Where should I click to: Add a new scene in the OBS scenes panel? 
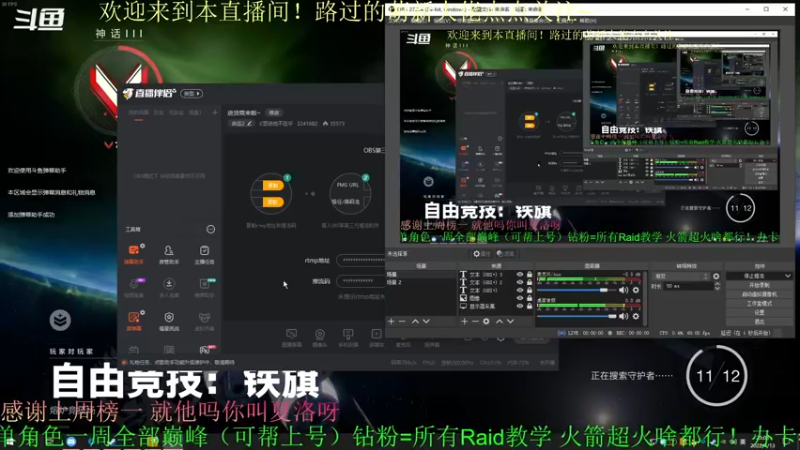pos(391,321)
